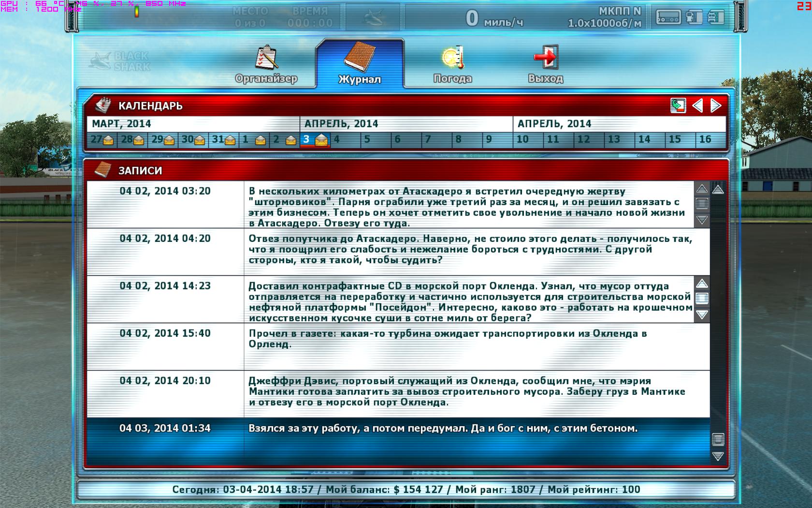Select day 5 in the calendar
This screenshot has height=508, width=812.
(x=376, y=139)
